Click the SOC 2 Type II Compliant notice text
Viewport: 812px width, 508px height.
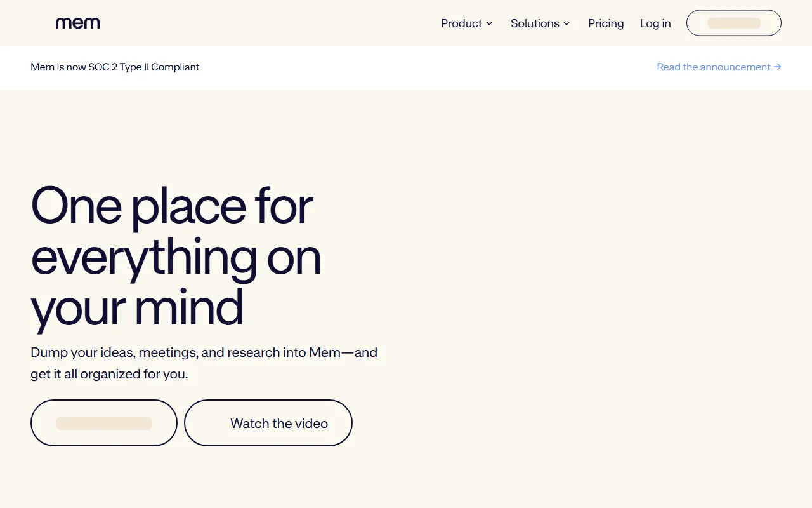[x=115, y=67]
